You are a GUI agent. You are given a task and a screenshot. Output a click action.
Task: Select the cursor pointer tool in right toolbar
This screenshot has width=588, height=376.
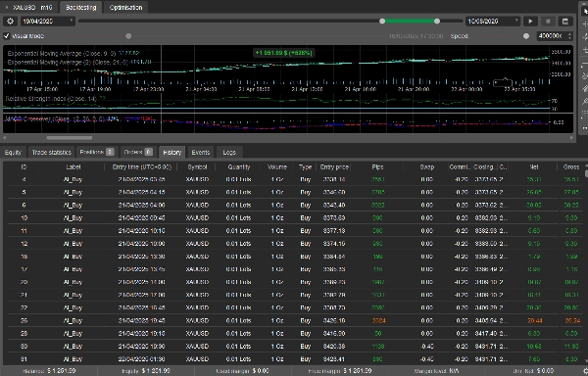pyautogui.click(x=585, y=11)
